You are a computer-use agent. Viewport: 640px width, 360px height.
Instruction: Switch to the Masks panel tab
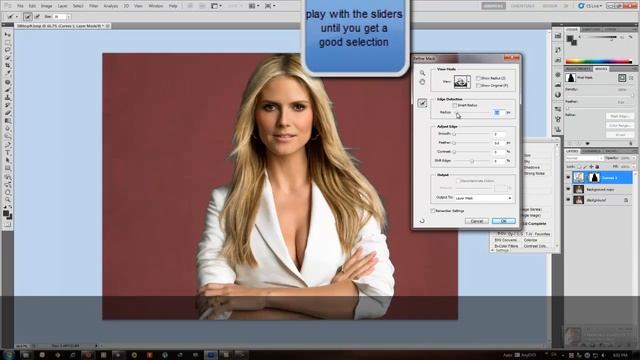(x=601, y=69)
